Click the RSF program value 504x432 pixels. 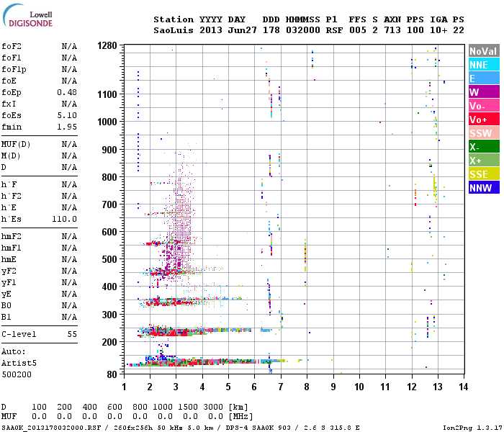[334, 30]
